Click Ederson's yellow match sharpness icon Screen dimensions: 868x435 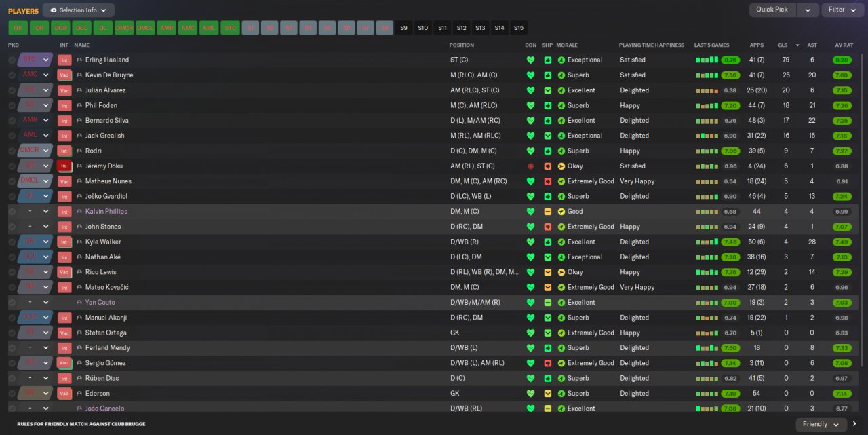pos(548,393)
